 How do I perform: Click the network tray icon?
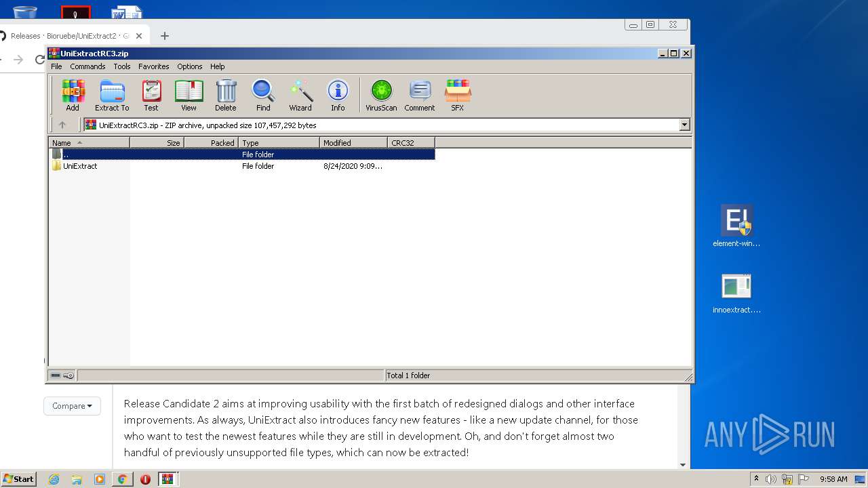[788, 479]
